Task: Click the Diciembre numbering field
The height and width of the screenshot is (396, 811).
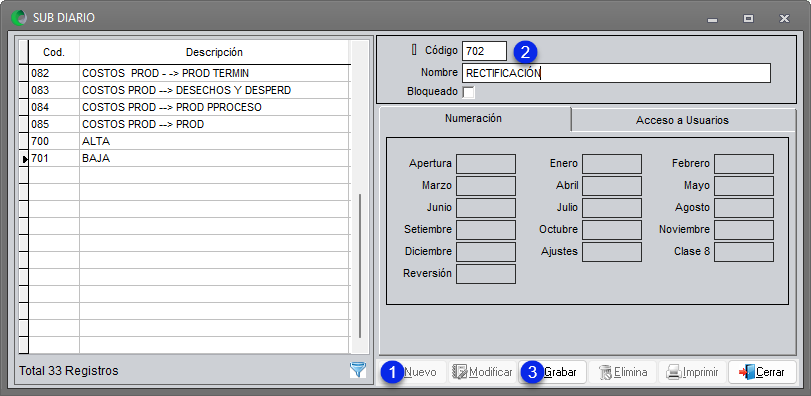Action: click(486, 252)
